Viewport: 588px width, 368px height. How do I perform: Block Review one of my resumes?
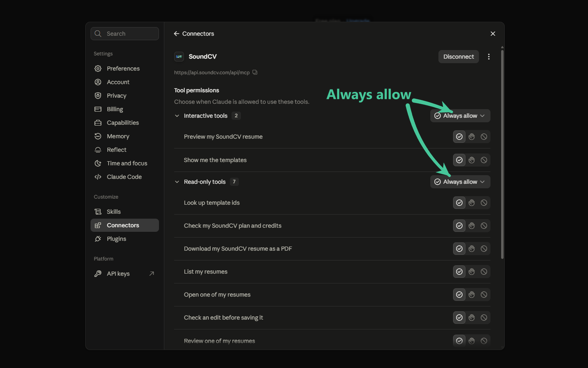[484, 341]
